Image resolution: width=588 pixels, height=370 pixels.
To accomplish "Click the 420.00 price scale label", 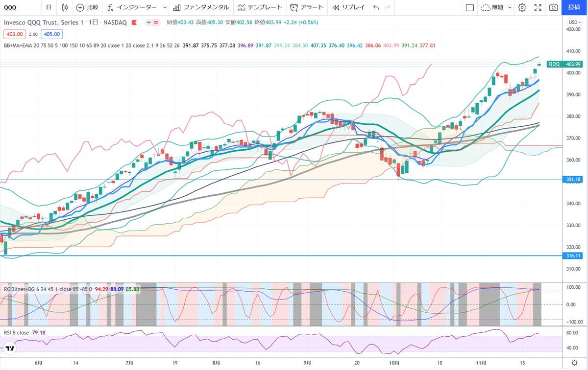I will [573, 29].
